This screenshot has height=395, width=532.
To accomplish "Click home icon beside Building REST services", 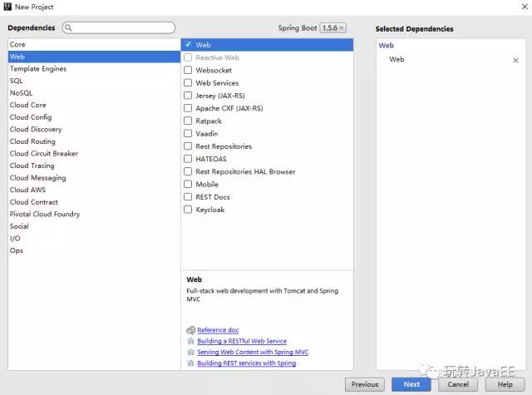I will click(190, 363).
